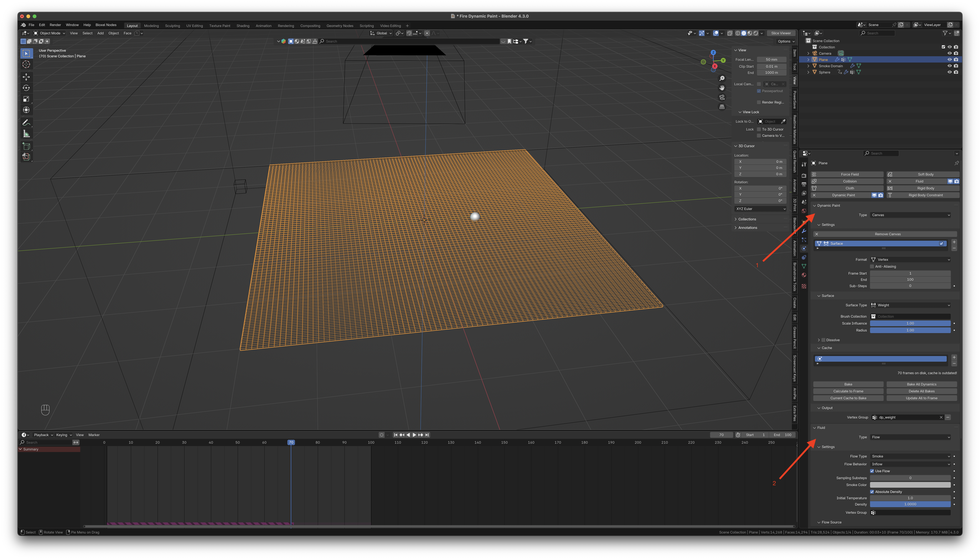Open the Surface Type Weight dropdown

(910, 305)
